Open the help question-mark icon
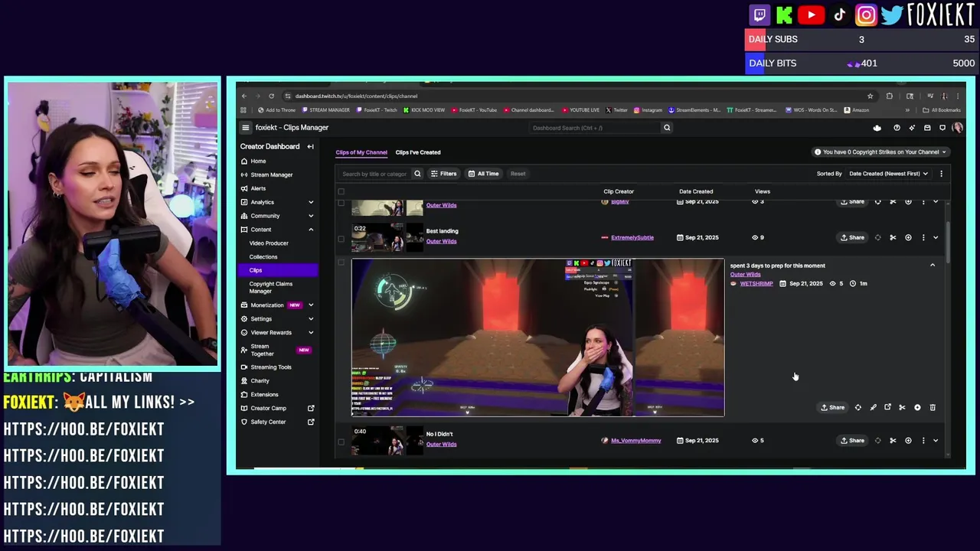The height and width of the screenshot is (551, 980). pos(897,128)
